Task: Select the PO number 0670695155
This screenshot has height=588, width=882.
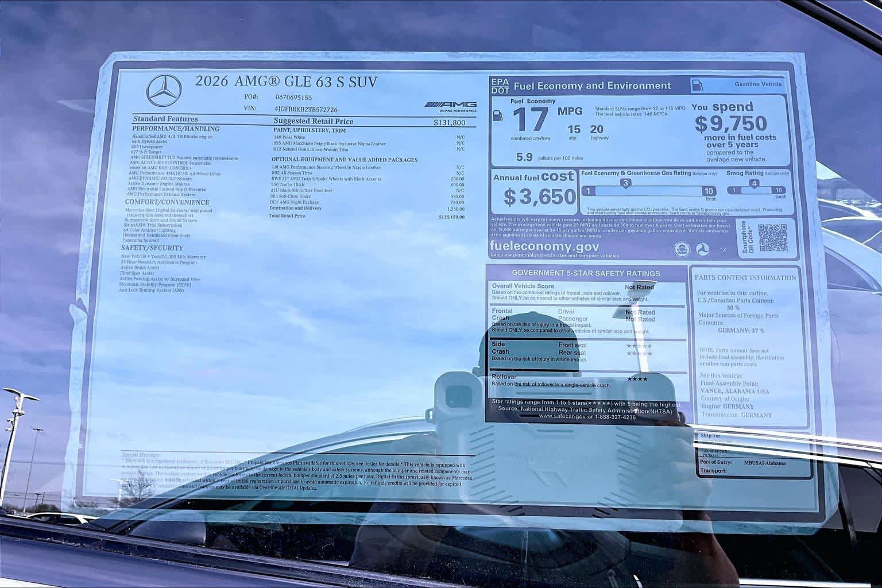Action: pyautogui.click(x=293, y=98)
